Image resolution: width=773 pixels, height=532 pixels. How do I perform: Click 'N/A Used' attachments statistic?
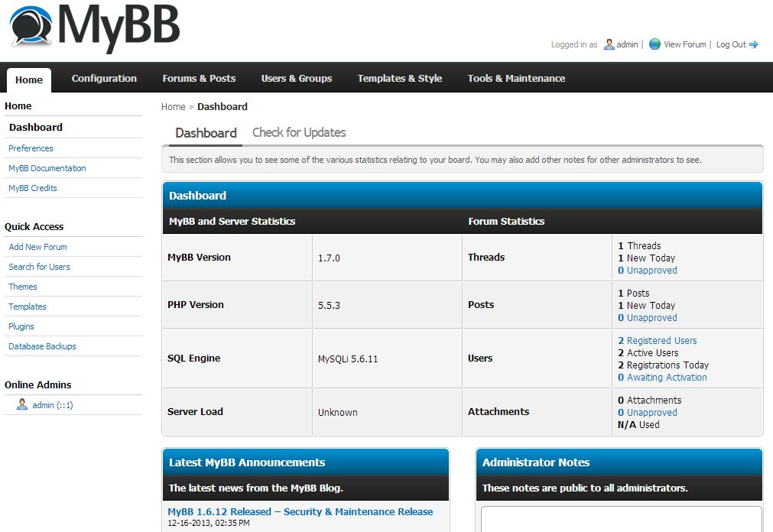[638, 424]
